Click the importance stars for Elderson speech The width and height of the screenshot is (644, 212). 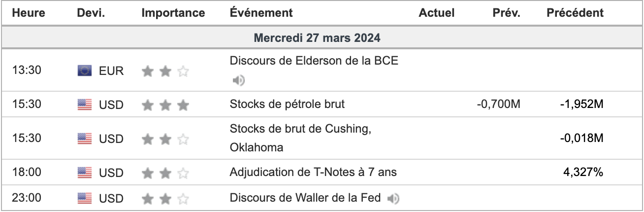coord(165,71)
